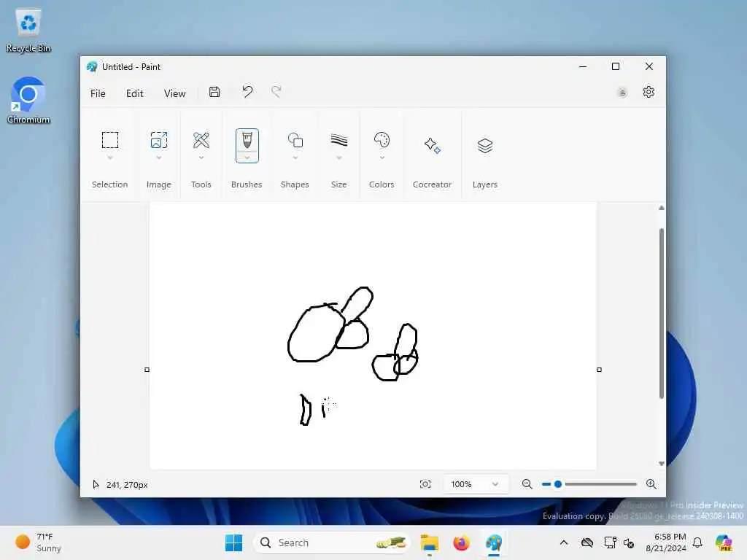Launch Firefox from the taskbar
The width and height of the screenshot is (747, 560).
[461, 542]
